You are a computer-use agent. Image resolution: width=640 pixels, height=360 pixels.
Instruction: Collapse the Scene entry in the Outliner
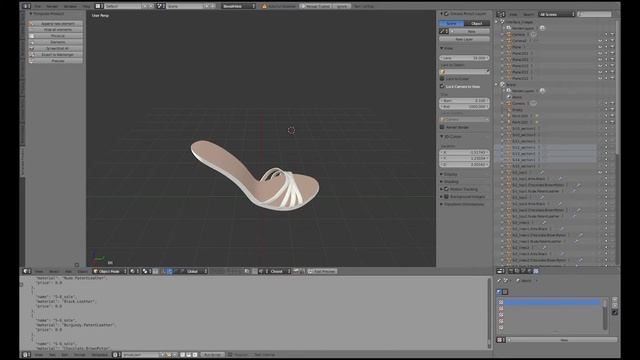(x=497, y=84)
